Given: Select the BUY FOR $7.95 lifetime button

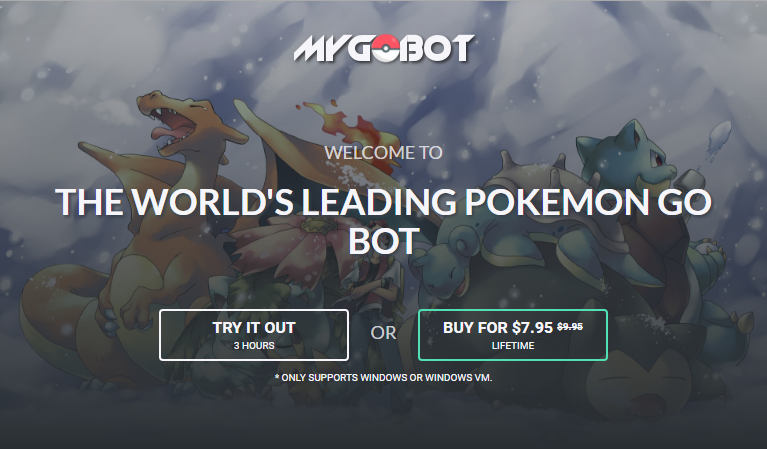Looking at the screenshot, I should coord(513,335).
